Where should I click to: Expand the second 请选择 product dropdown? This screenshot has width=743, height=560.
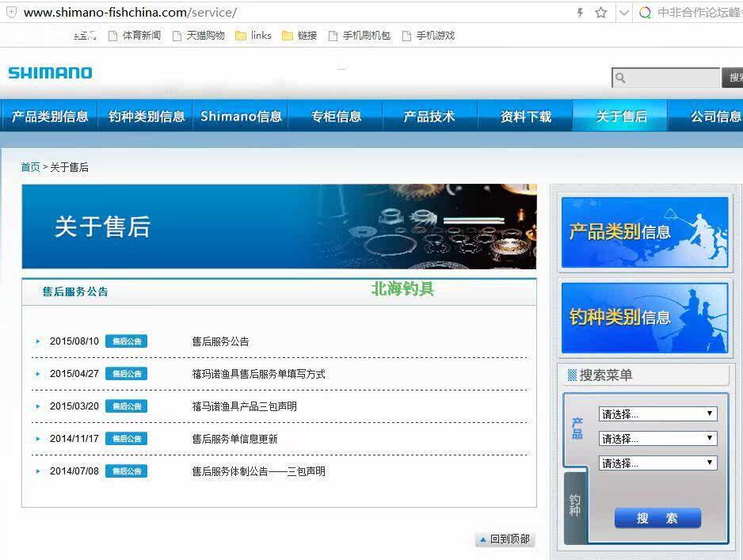pyautogui.click(x=657, y=438)
